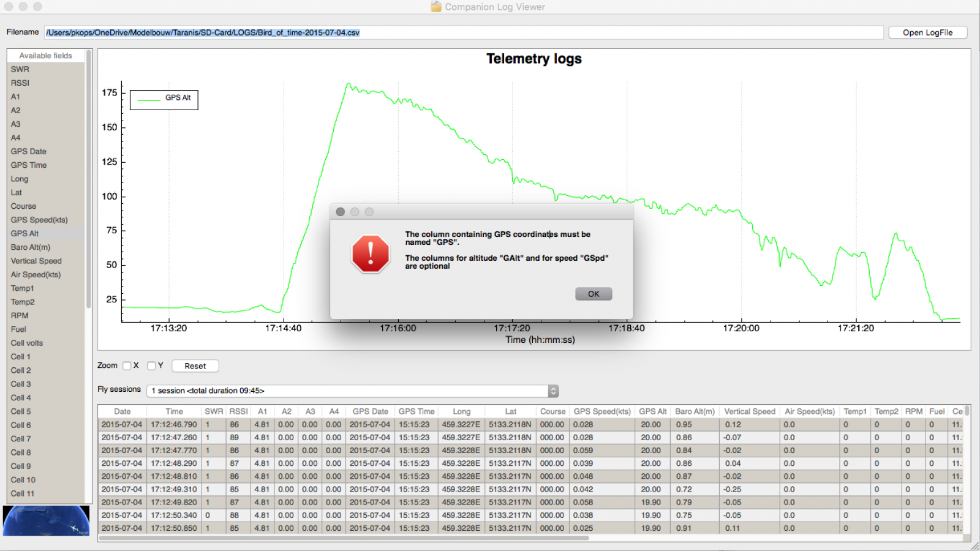Screen dimensions: 980x551
Task: Select Cell 1 field
Action: tap(46, 356)
